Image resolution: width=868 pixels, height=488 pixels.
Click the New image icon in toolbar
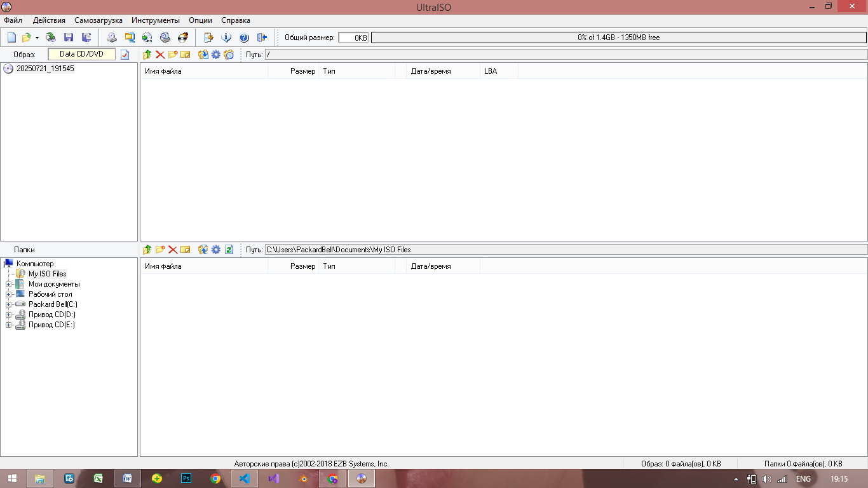click(11, 37)
